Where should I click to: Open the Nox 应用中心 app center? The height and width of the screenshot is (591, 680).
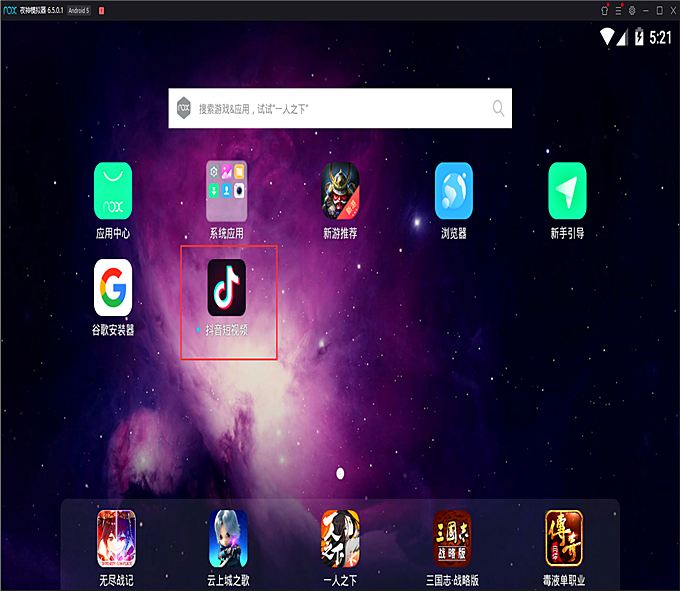(113, 191)
